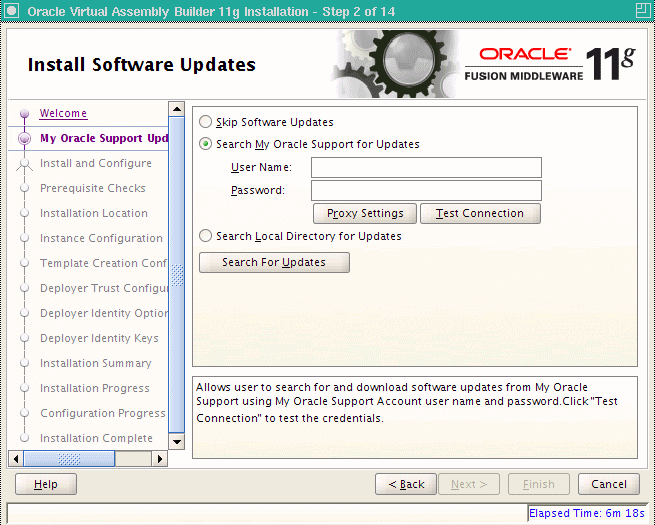
Task: Click the vertical scrollbar thumb in step list
Action: (177, 275)
